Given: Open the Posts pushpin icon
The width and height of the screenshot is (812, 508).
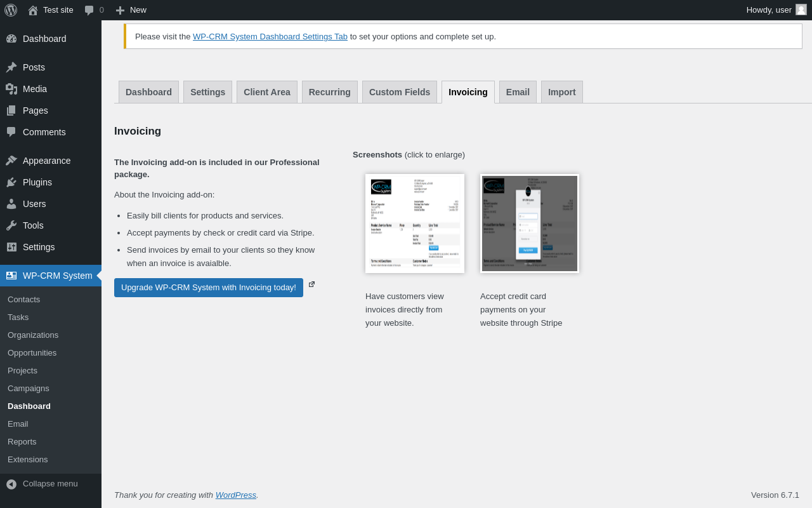Looking at the screenshot, I should click(11, 67).
